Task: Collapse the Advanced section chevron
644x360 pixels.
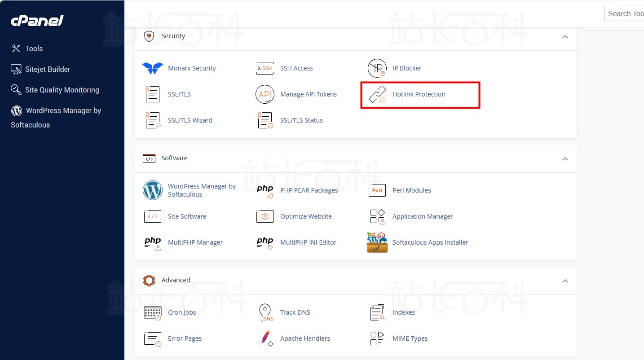Action: (565, 281)
